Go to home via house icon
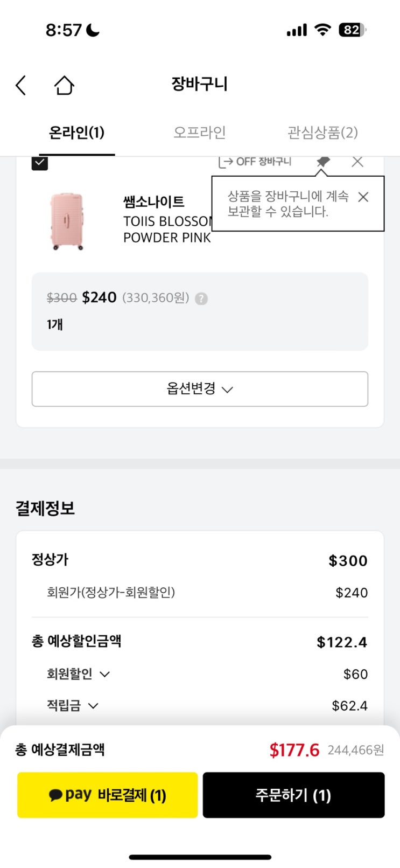 click(x=64, y=85)
